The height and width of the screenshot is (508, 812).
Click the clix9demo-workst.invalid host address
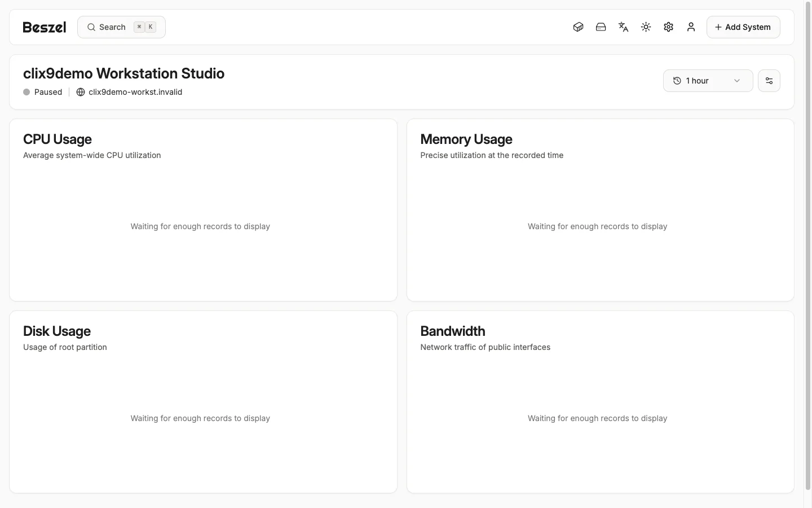(135, 92)
